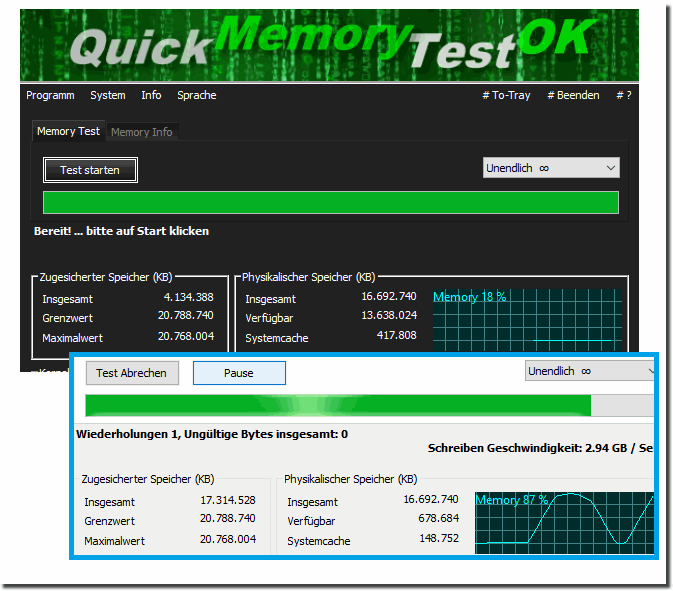
Task: Select Verfügbar value 678.684
Action: [439, 518]
